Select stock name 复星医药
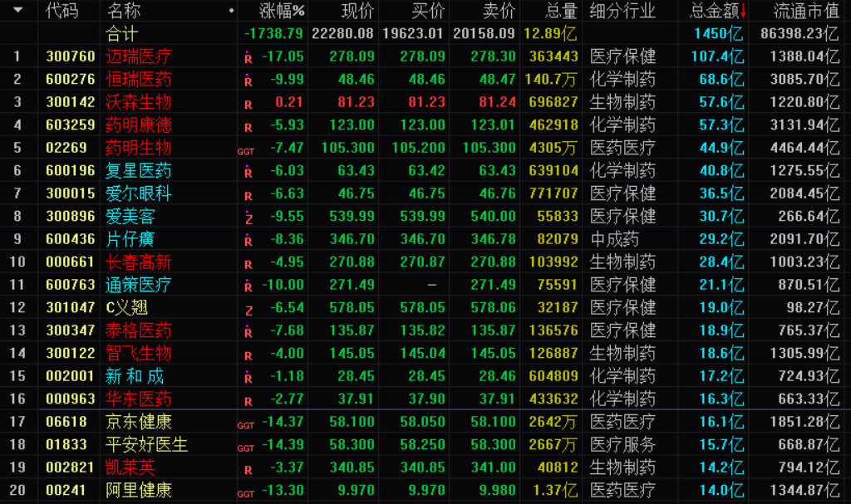 click(x=139, y=170)
